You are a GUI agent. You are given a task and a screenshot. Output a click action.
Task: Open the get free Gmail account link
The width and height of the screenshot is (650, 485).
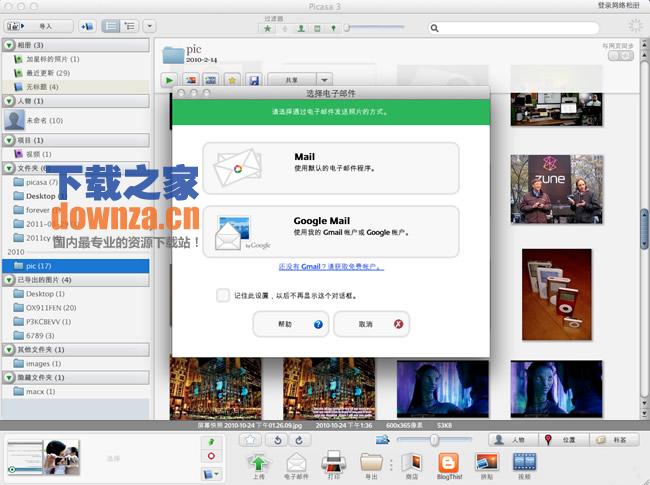(331, 267)
